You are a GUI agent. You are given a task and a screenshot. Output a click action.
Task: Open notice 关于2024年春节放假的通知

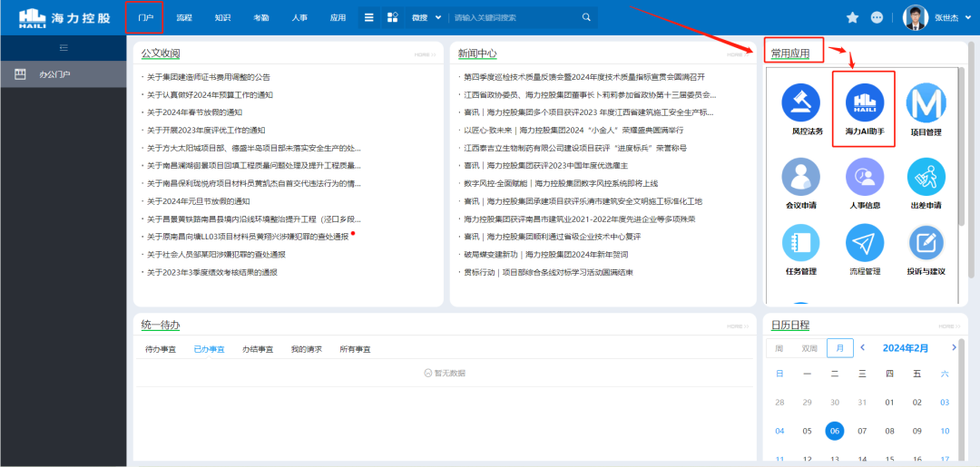[x=194, y=112]
